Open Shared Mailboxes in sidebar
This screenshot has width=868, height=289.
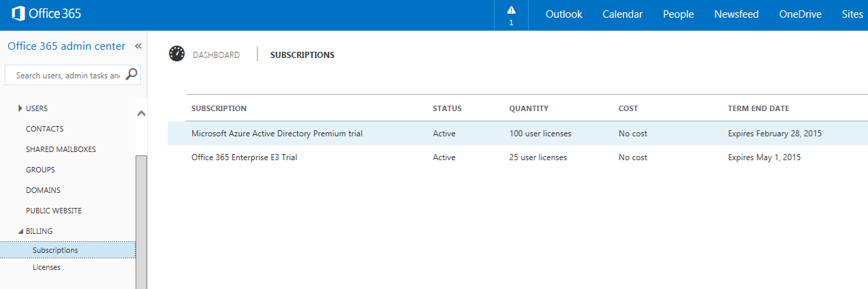[x=61, y=149]
